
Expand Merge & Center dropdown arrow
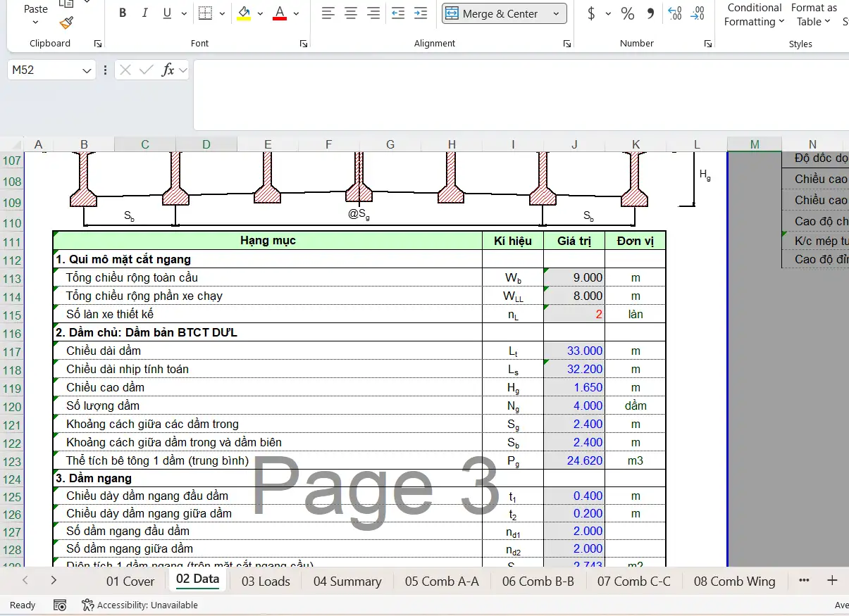tap(556, 13)
